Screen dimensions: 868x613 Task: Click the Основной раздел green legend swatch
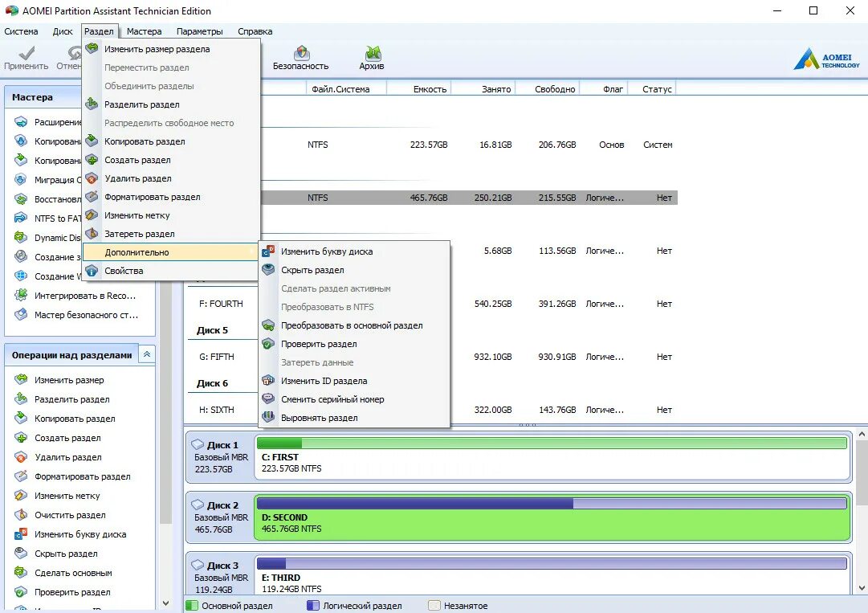[x=192, y=605]
